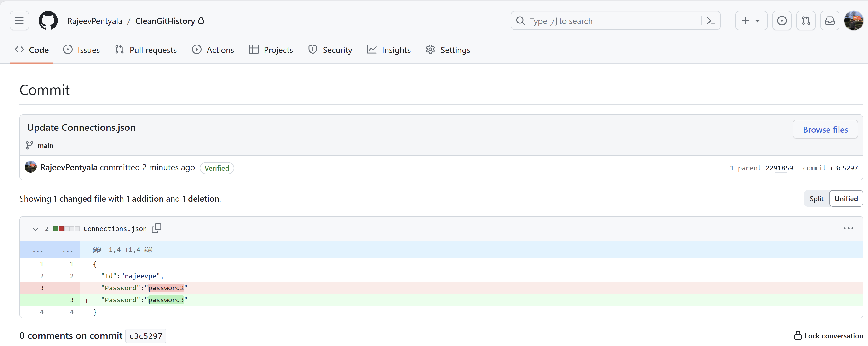Lock conversation on this commit

[828, 335]
